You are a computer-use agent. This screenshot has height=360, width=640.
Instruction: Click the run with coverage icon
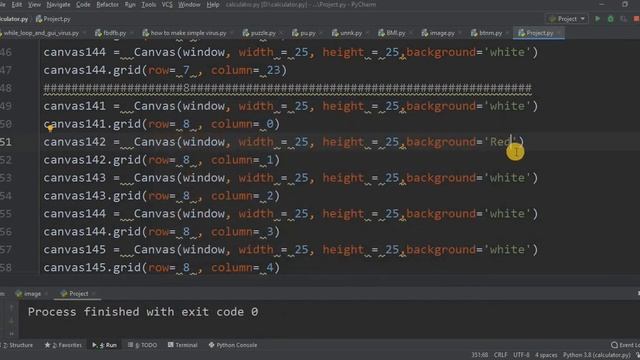tap(623, 19)
